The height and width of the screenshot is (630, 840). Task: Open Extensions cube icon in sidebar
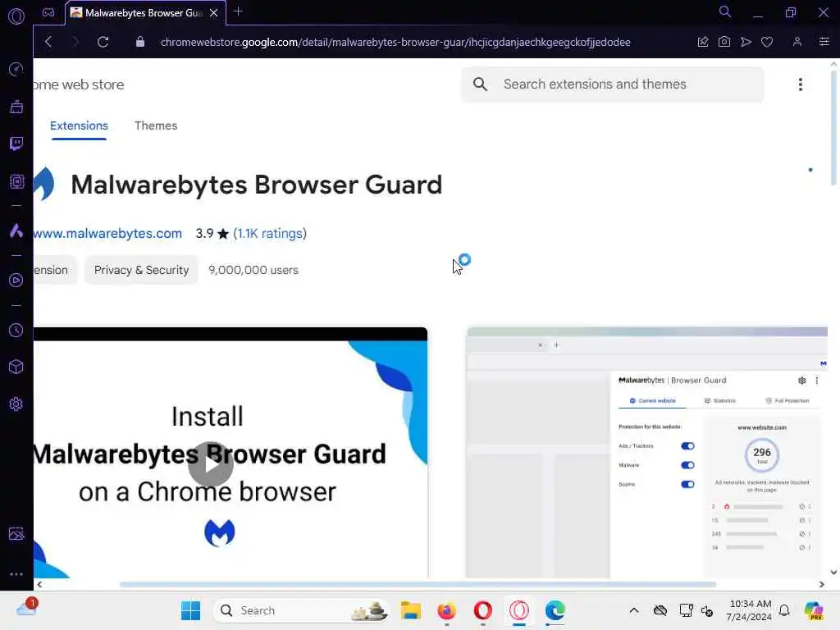(x=16, y=367)
